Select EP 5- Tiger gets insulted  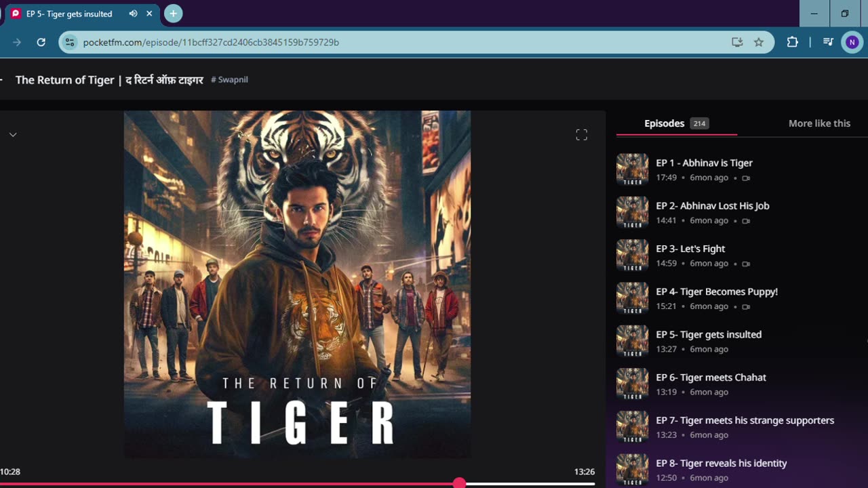[x=709, y=334]
